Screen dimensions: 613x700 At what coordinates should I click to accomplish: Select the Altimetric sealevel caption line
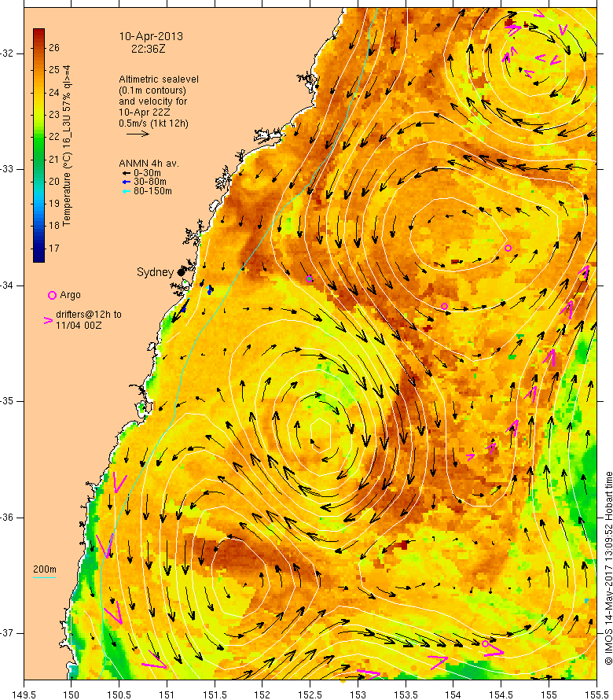click(159, 79)
